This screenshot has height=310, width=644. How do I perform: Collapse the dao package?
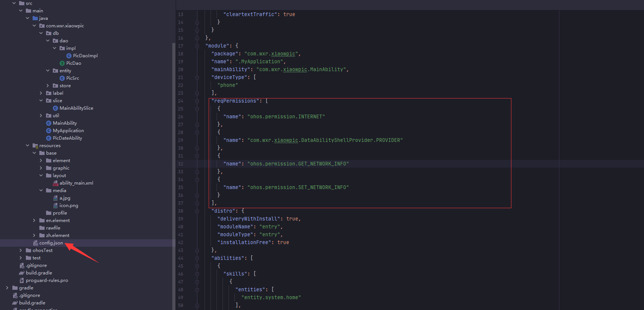[x=48, y=41]
